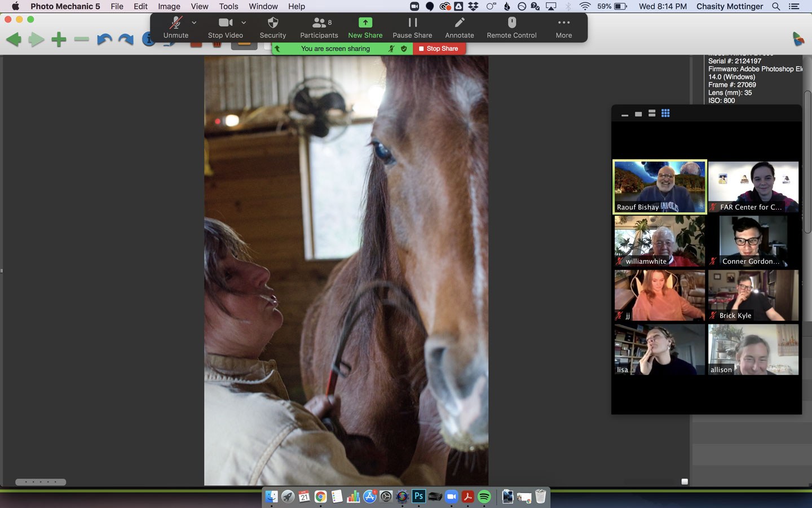Click the green forward navigation arrow

pyautogui.click(x=36, y=40)
